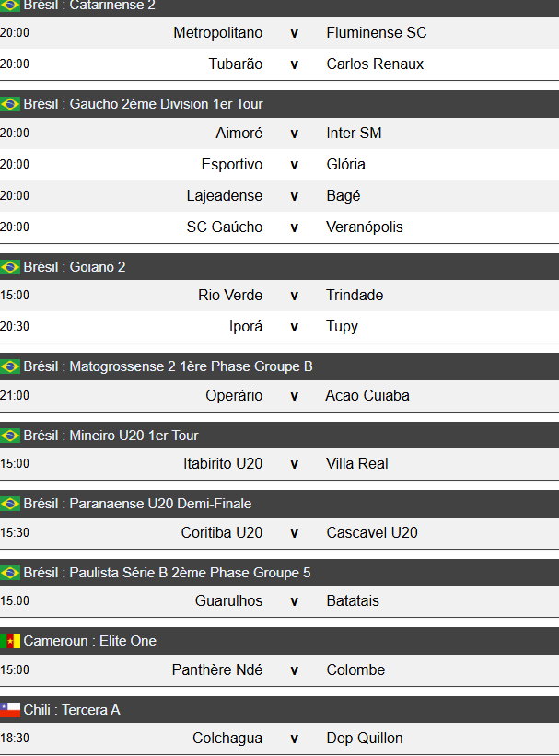Click the Brazil flag beside Gaucho 2ème Division
The height and width of the screenshot is (756, 559).
10,104
